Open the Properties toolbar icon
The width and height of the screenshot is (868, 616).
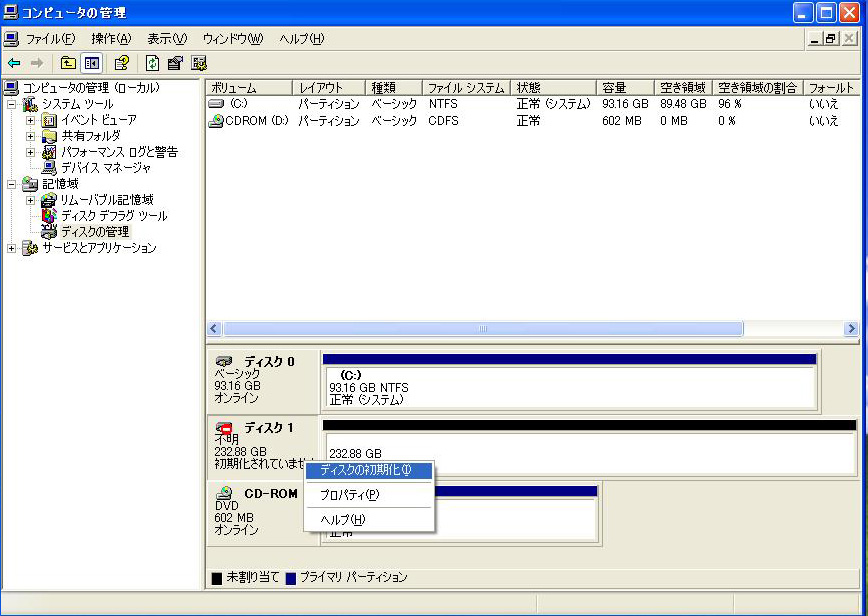tap(175, 63)
